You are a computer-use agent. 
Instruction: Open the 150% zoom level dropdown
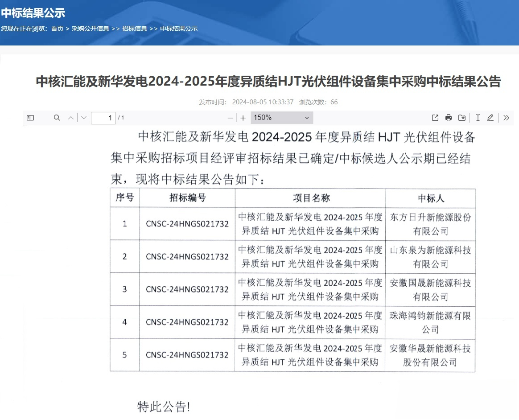281,117
